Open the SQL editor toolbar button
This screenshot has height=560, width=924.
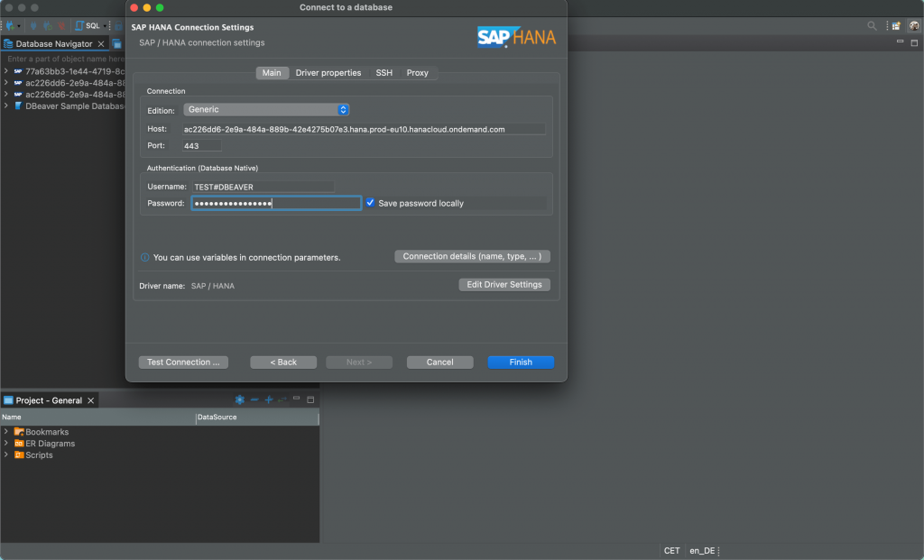point(88,26)
